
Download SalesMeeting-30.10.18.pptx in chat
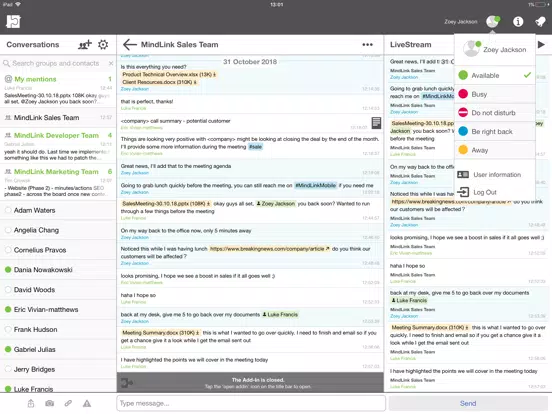[166, 203]
